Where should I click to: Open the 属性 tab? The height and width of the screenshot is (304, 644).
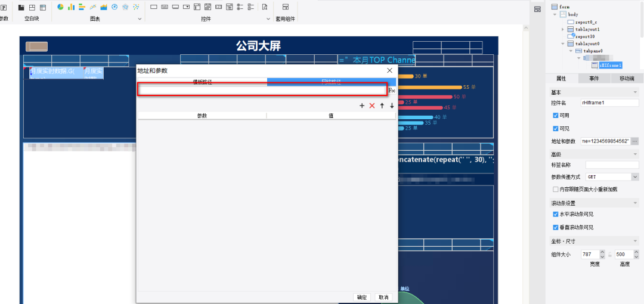point(562,79)
